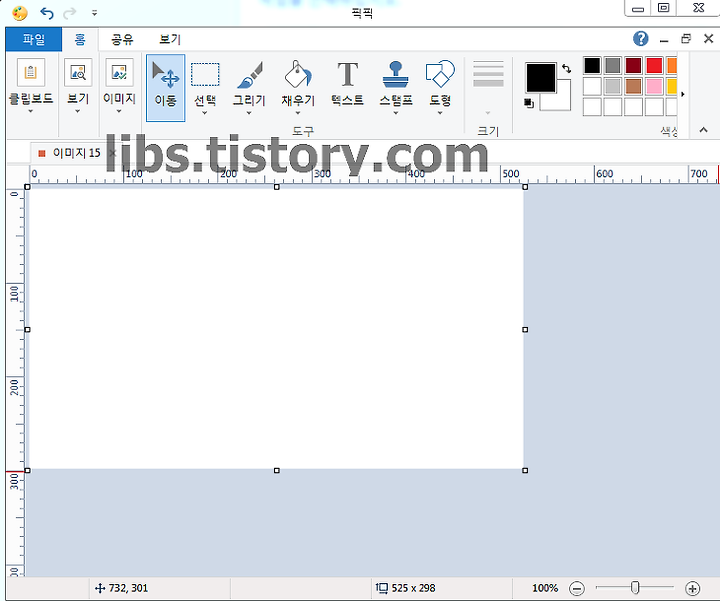Select the Move tool

click(166, 88)
